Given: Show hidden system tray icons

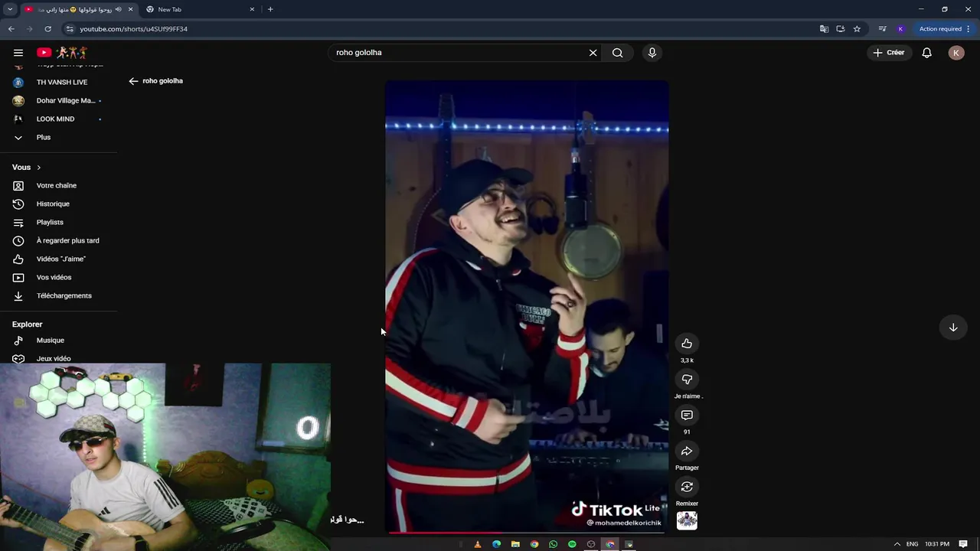Looking at the screenshot, I should click(x=897, y=544).
